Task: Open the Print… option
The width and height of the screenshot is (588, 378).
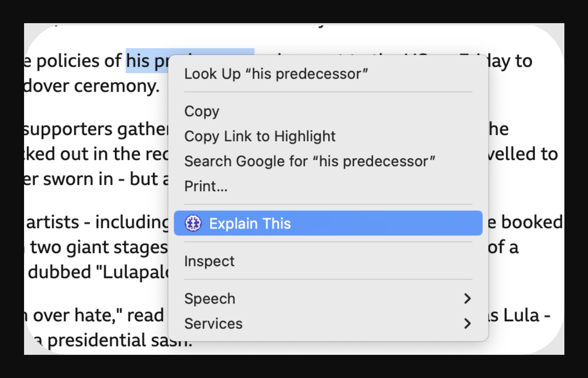Action: coord(206,186)
